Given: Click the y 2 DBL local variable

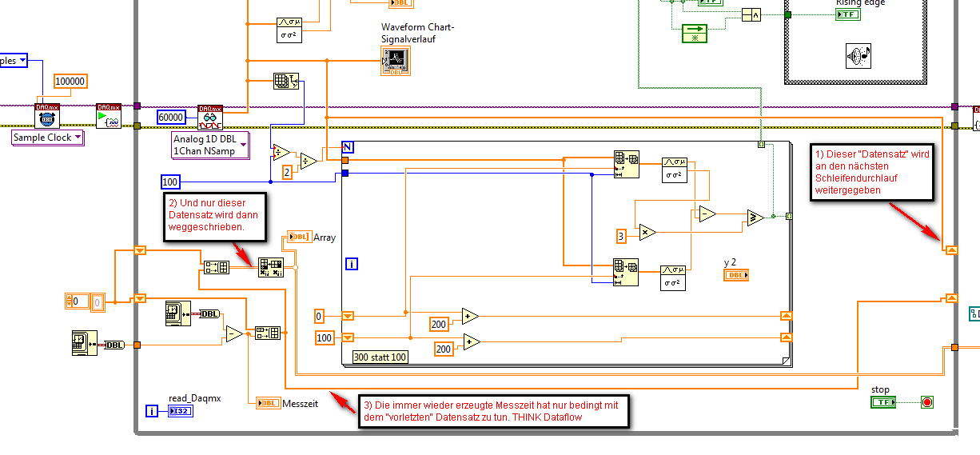Looking at the screenshot, I should (736, 276).
